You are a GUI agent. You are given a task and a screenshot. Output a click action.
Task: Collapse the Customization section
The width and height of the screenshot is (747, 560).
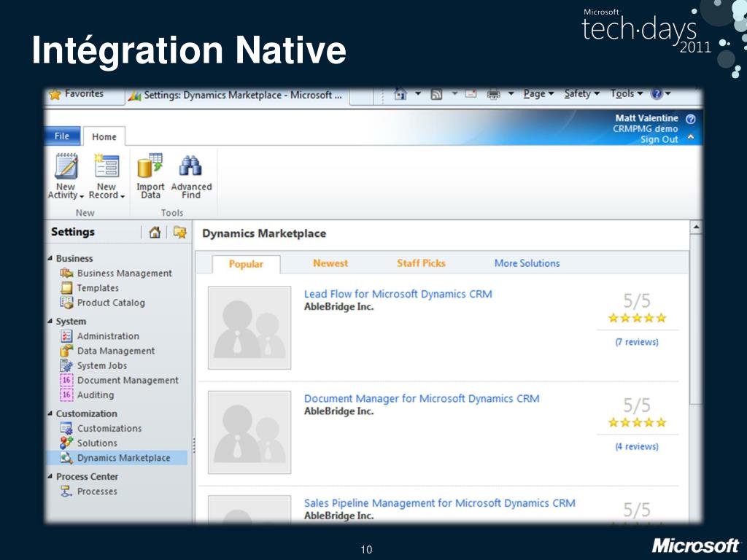(50, 413)
